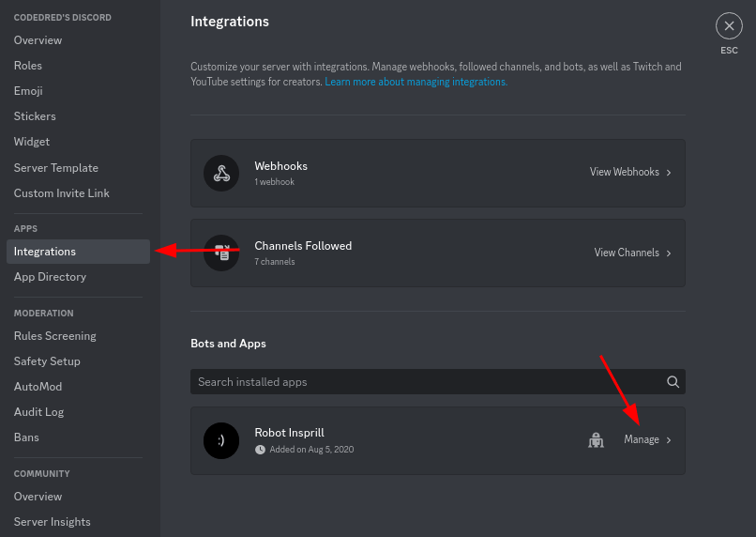The width and height of the screenshot is (756, 537).
Task: Open Rules Screening settings
Action: pyautogui.click(x=55, y=336)
